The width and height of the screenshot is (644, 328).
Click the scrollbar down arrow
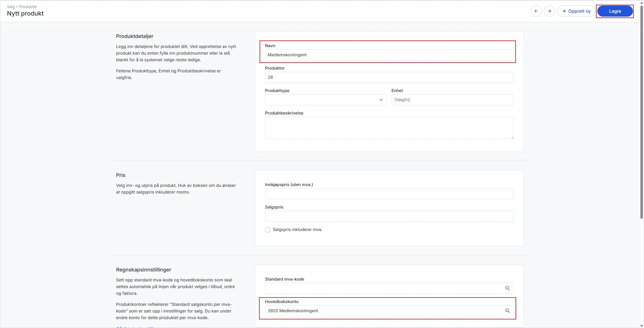(642, 326)
